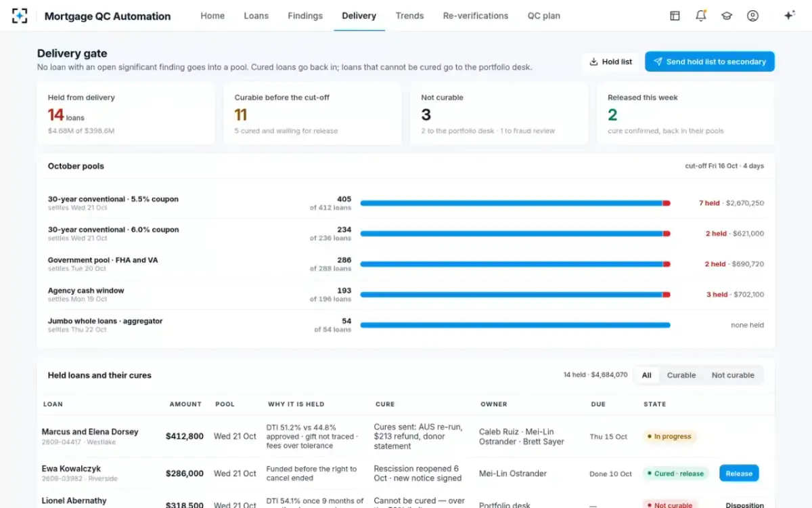Click Disposition for Lionel Abernathy
The height and width of the screenshot is (508, 812).
744,505
